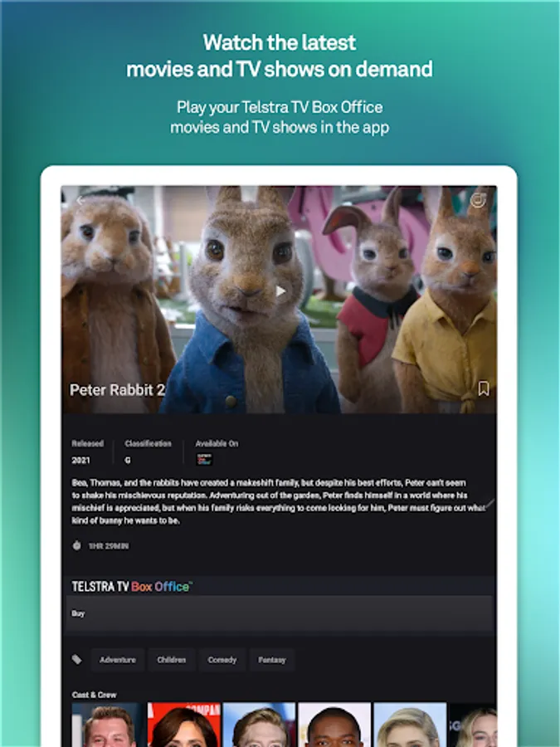The height and width of the screenshot is (747, 560).
Task: Tap the Cast & Crew heading
Action: pyautogui.click(x=95, y=695)
